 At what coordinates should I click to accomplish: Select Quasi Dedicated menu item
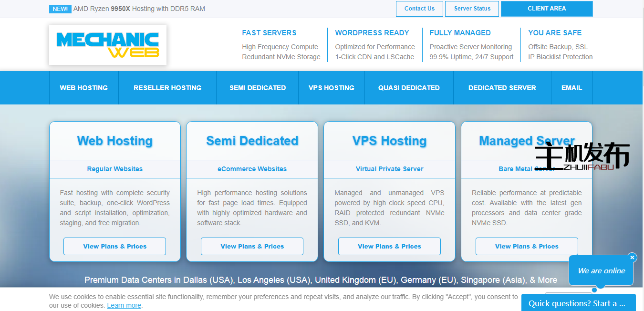(x=409, y=88)
